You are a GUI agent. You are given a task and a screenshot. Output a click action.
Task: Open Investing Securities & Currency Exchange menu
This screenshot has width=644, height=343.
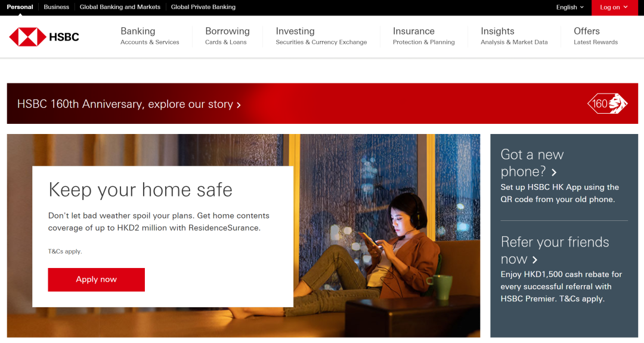[x=321, y=36]
